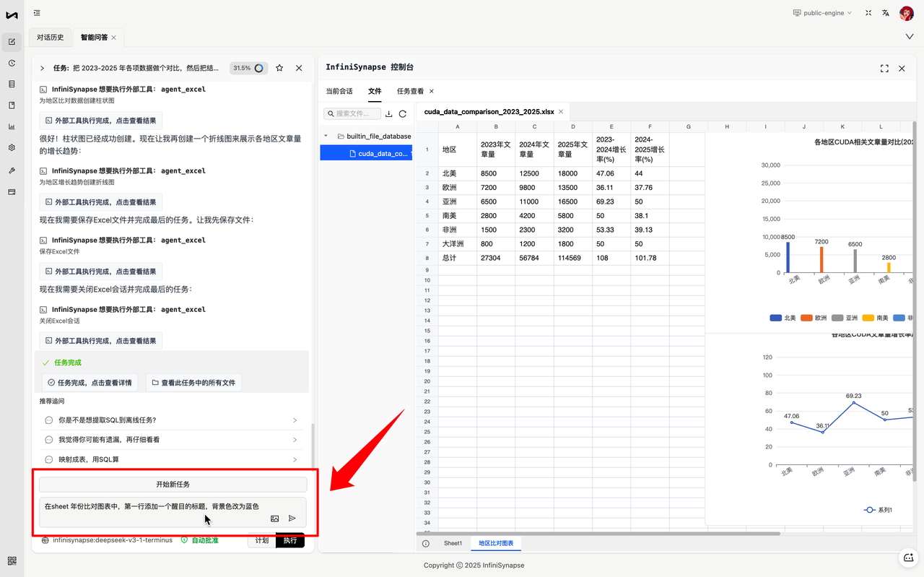Open the history clock icon in sidebar
This screenshot has height=577, width=924.
pyautogui.click(x=12, y=63)
